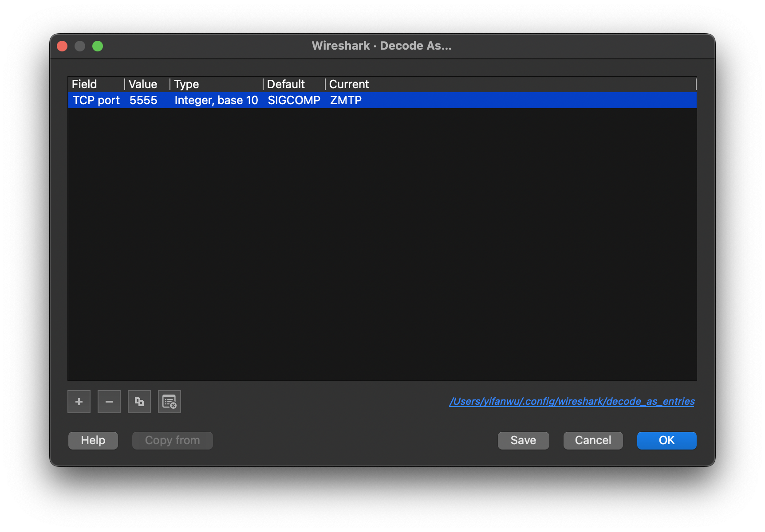Select the TCP port field cell
Image resolution: width=765 pixels, height=532 pixels.
point(96,100)
